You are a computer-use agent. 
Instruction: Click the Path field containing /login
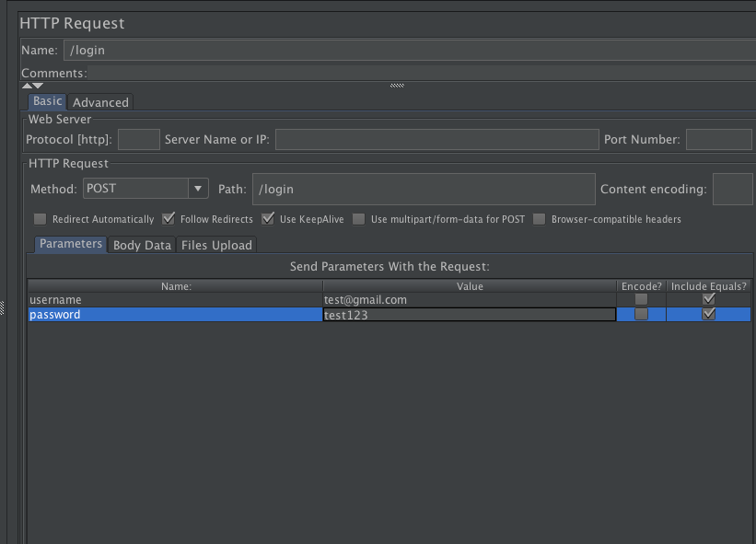(x=424, y=189)
